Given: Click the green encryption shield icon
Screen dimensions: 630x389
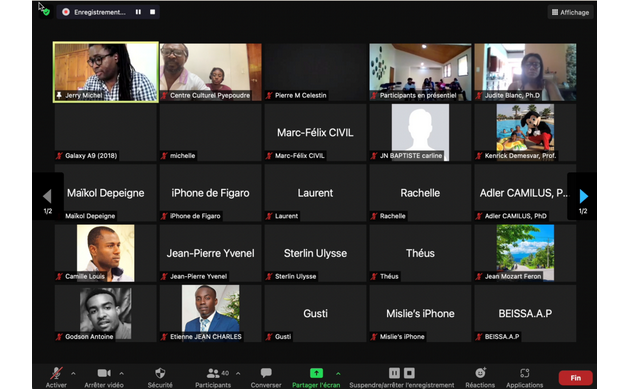Looking at the screenshot, I should coord(46,12).
